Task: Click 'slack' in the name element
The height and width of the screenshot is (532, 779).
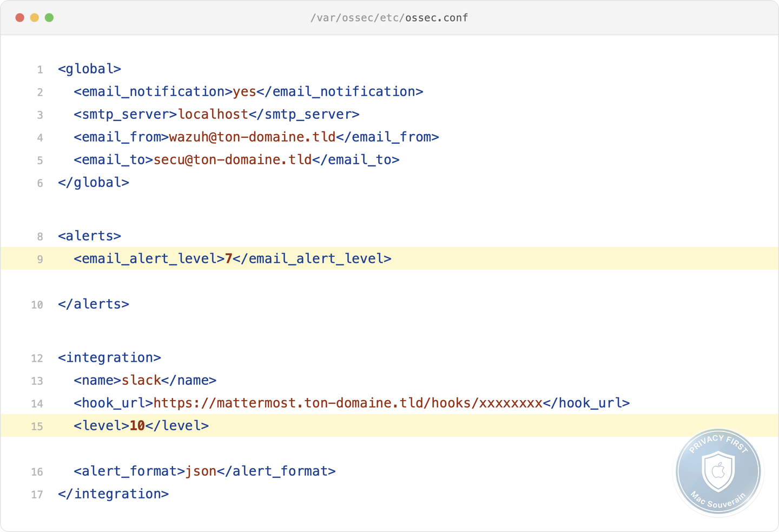Action: [x=142, y=381]
